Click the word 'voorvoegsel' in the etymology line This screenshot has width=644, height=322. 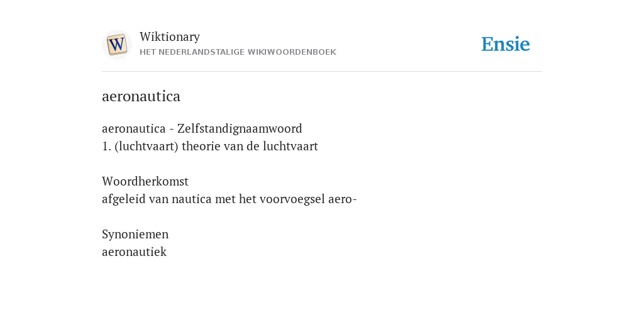293,199
